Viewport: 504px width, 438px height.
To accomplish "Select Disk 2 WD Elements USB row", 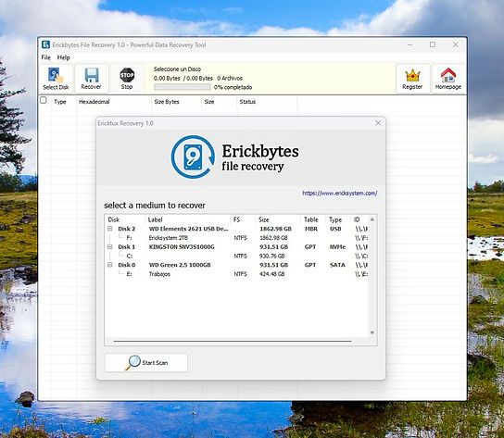I will coord(237,229).
